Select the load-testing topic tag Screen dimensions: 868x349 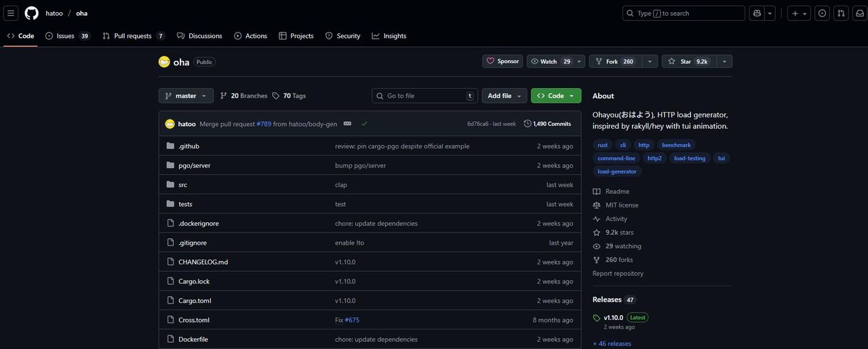690,158
